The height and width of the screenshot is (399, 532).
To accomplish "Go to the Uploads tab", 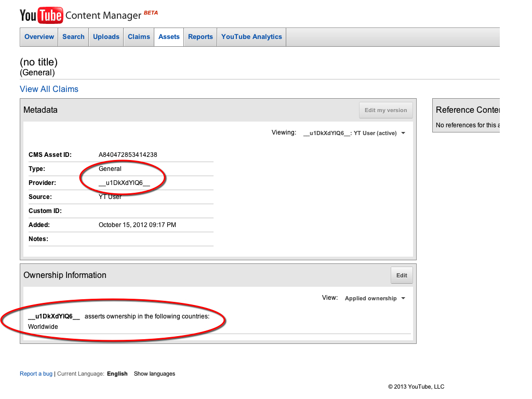I will (106, 37).
